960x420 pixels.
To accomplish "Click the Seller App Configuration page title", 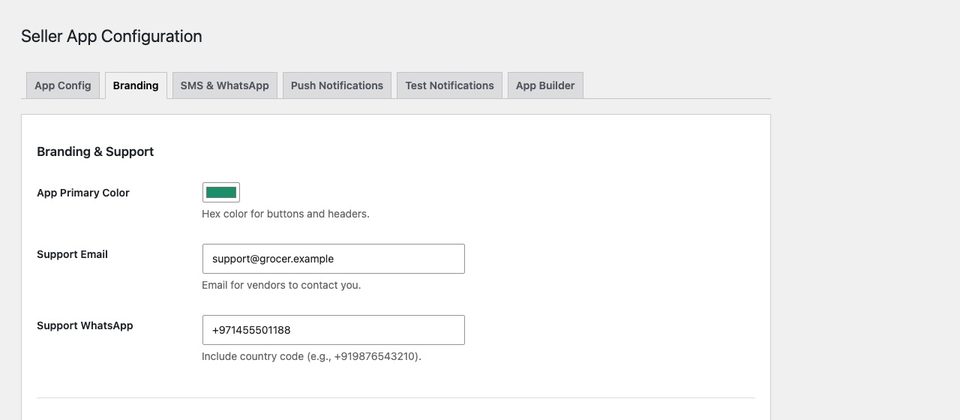I will tap(111, 36).
